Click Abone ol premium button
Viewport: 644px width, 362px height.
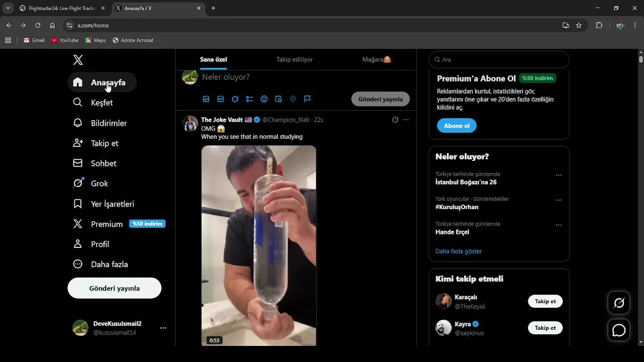pos(456,126)
